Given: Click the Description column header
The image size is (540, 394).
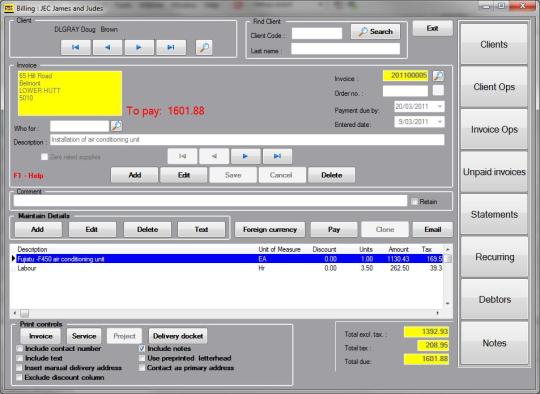Looking at the screenshot, I should [x=32, y=249].
